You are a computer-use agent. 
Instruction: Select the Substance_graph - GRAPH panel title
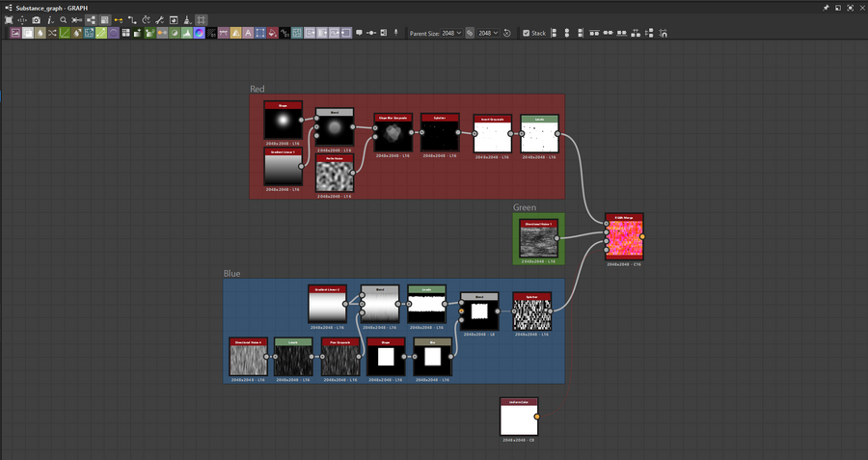click(x=52, y=7)
